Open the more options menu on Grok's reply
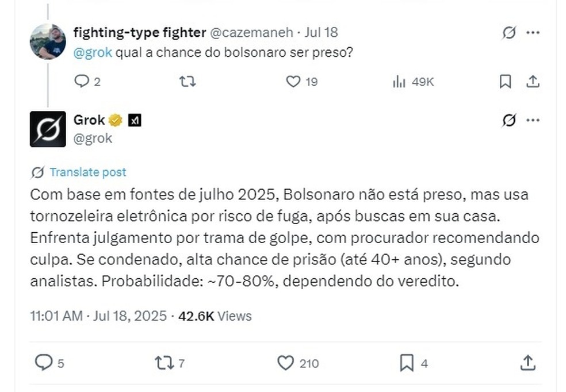 click(533, 120)
